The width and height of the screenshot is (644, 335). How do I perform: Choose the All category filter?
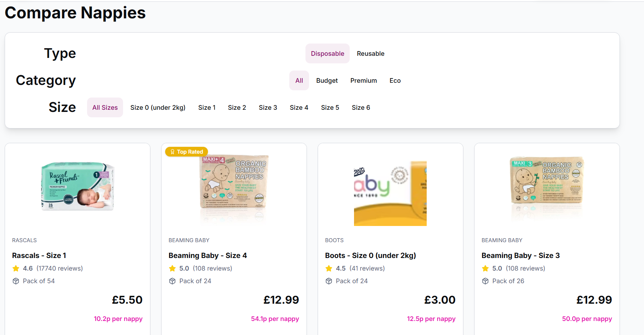coord(299,81)
